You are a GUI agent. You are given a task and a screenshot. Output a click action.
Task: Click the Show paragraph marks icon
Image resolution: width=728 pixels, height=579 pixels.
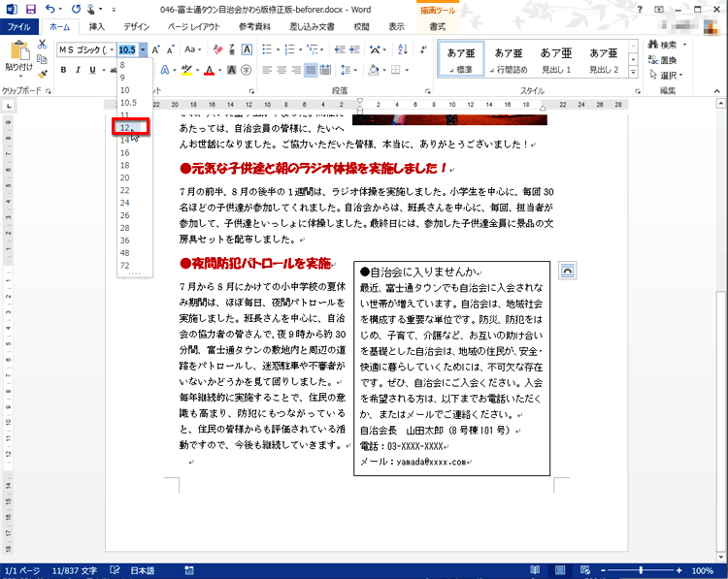[x=423, y=49]
